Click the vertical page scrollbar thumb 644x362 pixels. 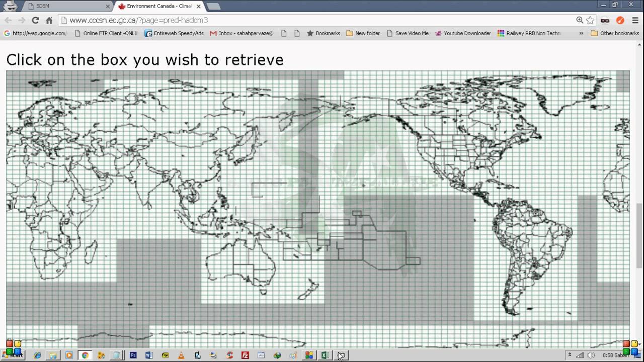point(639,236)
